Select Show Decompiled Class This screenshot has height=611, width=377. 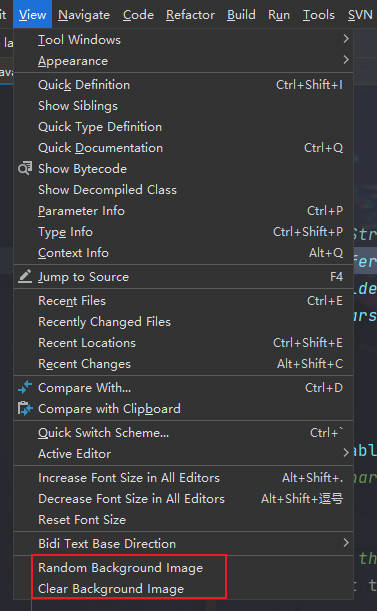[x=184, y=190]
